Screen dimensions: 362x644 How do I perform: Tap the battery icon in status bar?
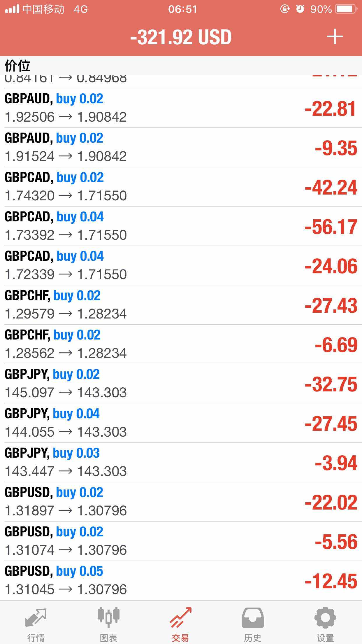[346, 9]
